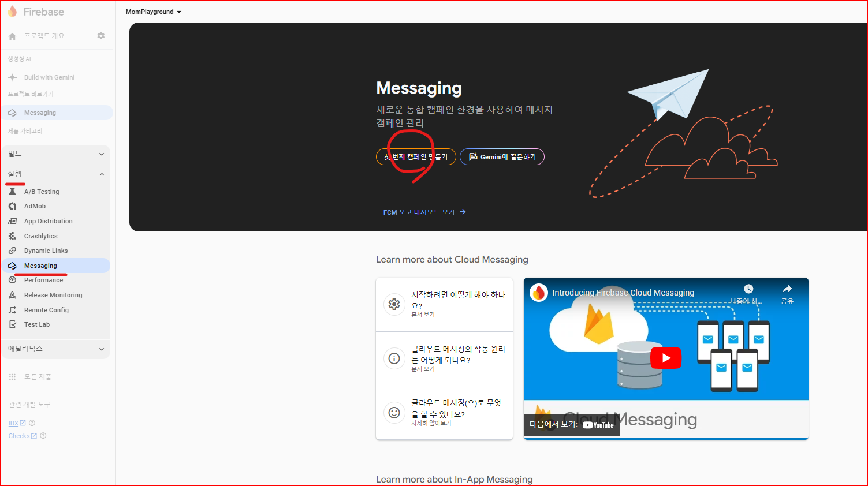The width and height of the screenshot is (868, 486).
Task: Open project settings gear icon
Action: pos(101,36)
